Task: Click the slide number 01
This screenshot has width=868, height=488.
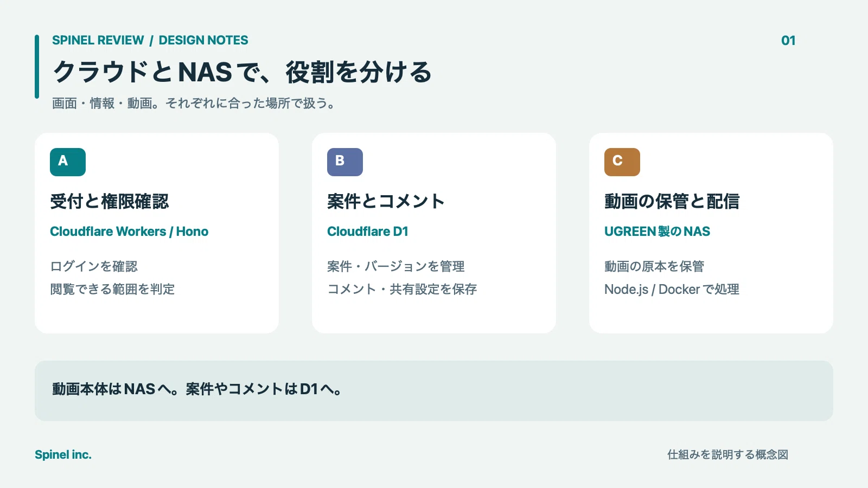Action: click(x=788, y=41)
